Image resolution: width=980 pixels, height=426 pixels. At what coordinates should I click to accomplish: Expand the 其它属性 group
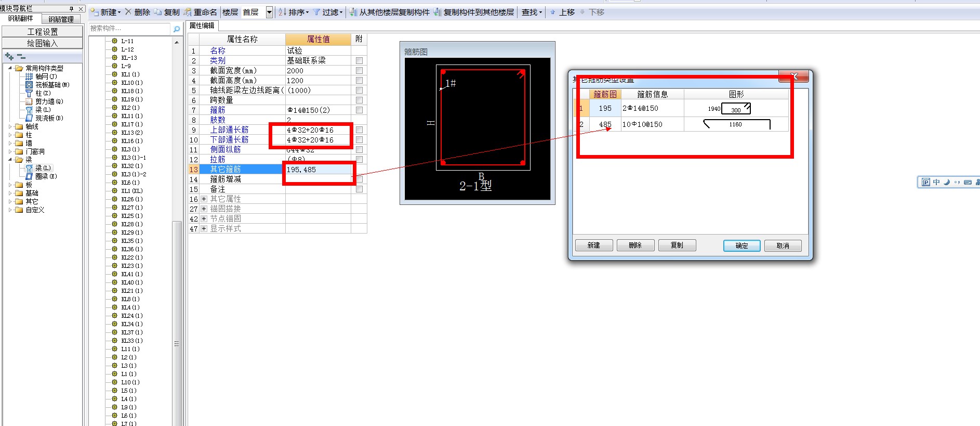click(x=204, y=199)
